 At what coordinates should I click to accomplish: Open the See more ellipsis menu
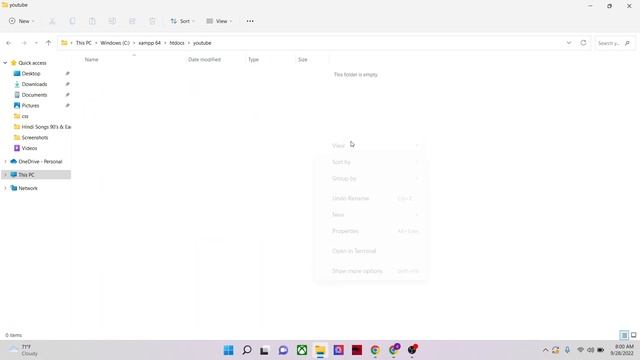click(250, 21)
